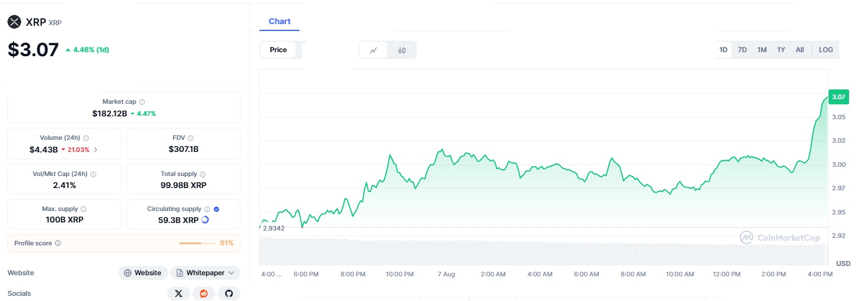The width and height of the screenshot is (868, 301).
Task: Click the XRP coin logo icon
Action: click(x=14, y=22)
